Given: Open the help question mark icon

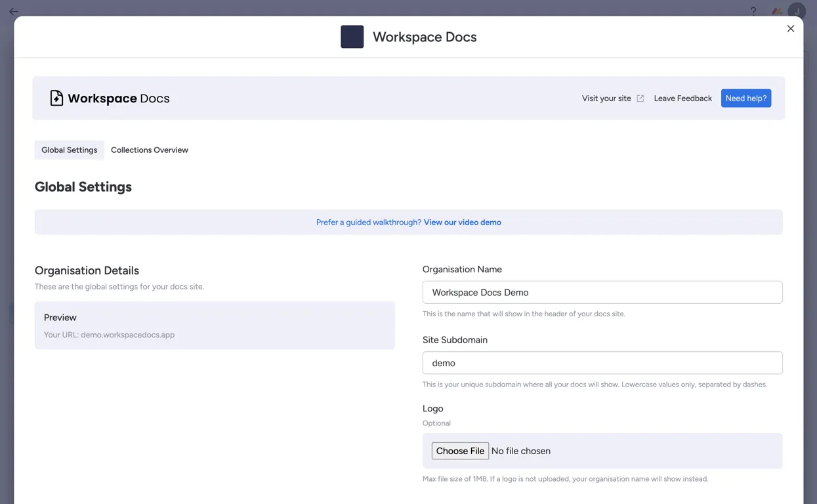Looking at the screenshot, I should (x=753, y=11).
